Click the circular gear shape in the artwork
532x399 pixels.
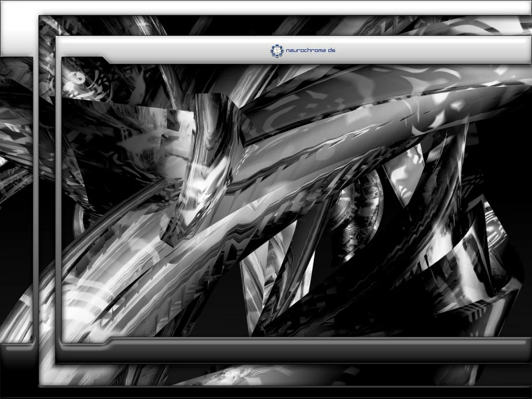pos(366,208)
